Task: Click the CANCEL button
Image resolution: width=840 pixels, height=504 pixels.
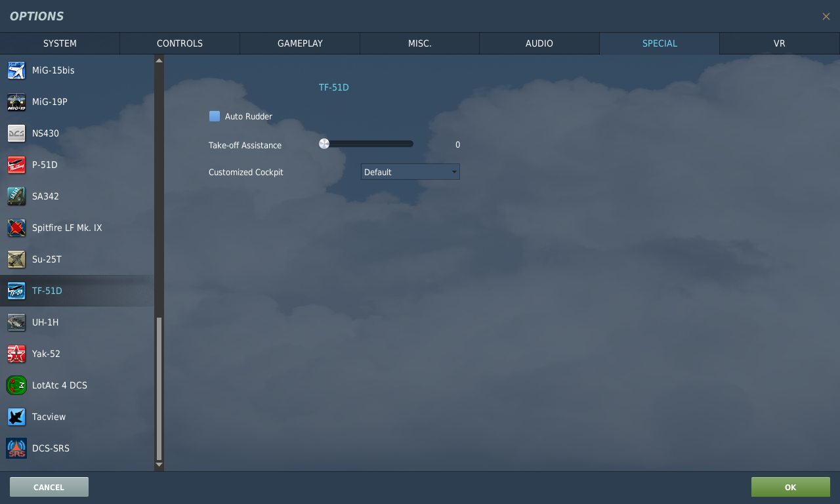Action: pos(49,487)
